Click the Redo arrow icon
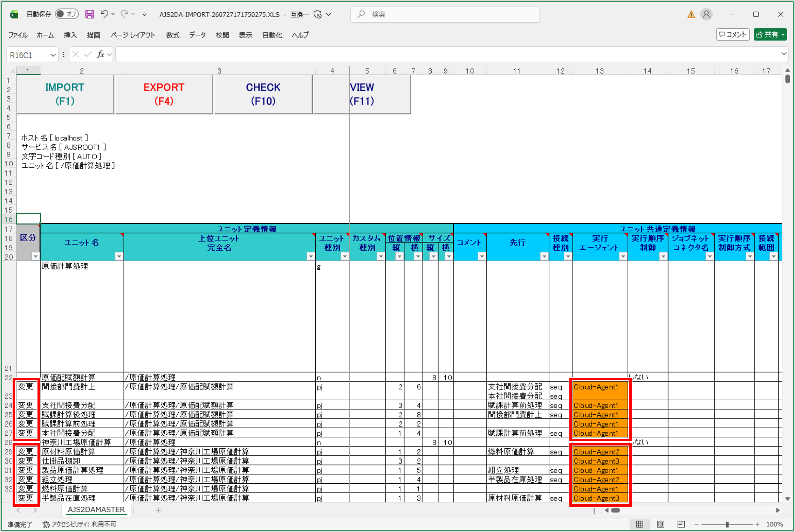Viewport: 795px width, 532px height. (x=124, y=14)
